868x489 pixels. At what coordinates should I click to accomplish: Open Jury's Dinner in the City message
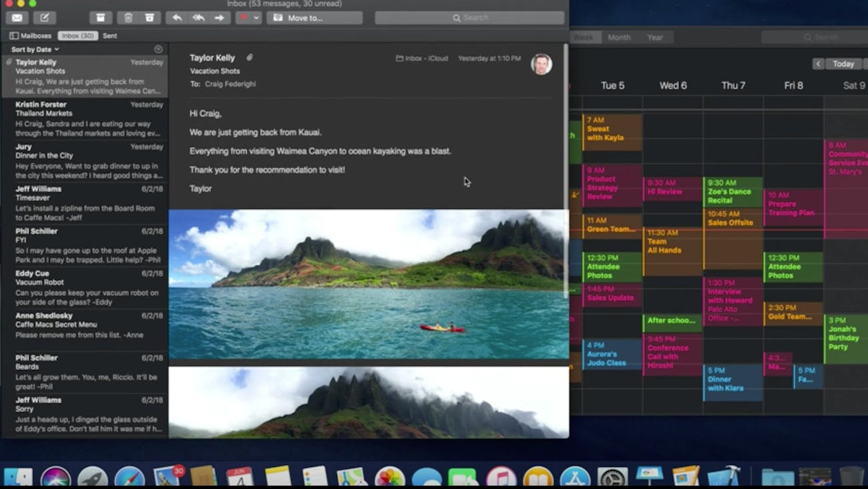click(x=85, y=161)
